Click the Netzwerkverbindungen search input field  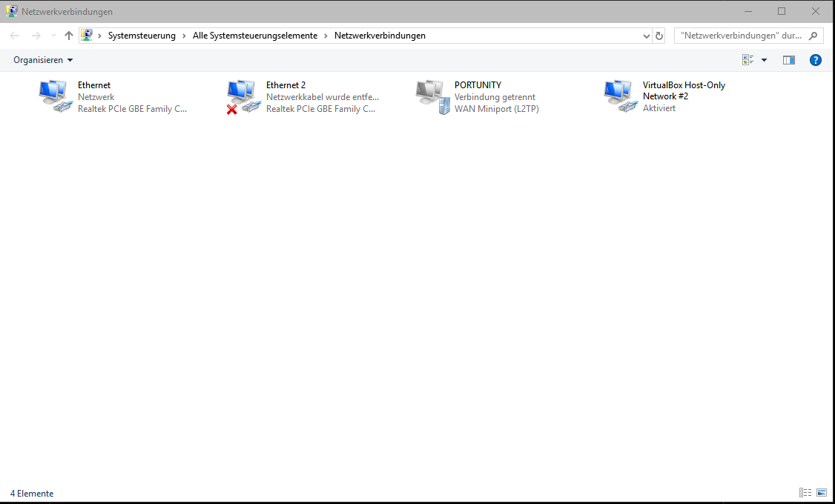coord(740,36)
